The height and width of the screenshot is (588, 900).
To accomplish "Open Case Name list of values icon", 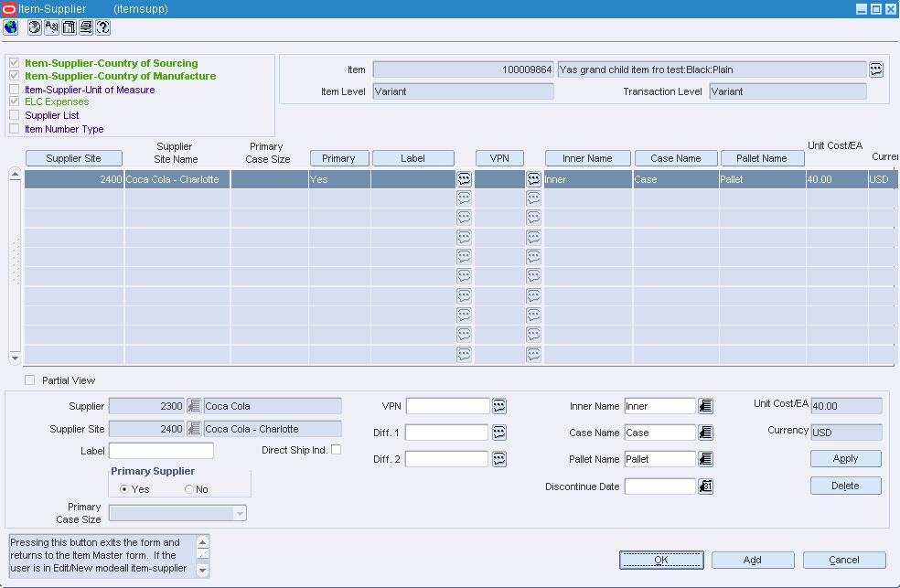I will (x=705, y=433).
